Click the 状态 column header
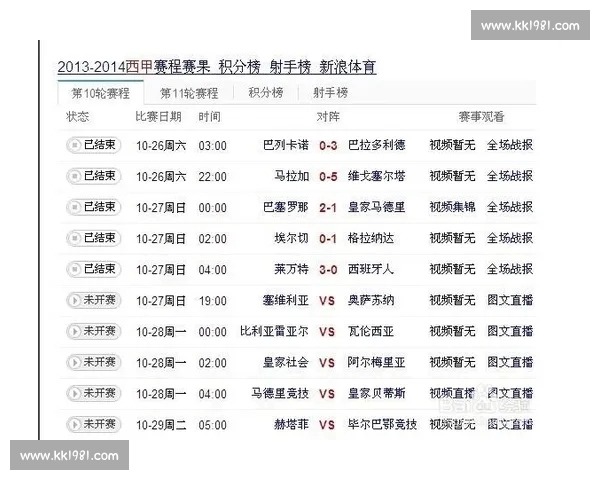 pyautogui.click(x=77, y=116)
